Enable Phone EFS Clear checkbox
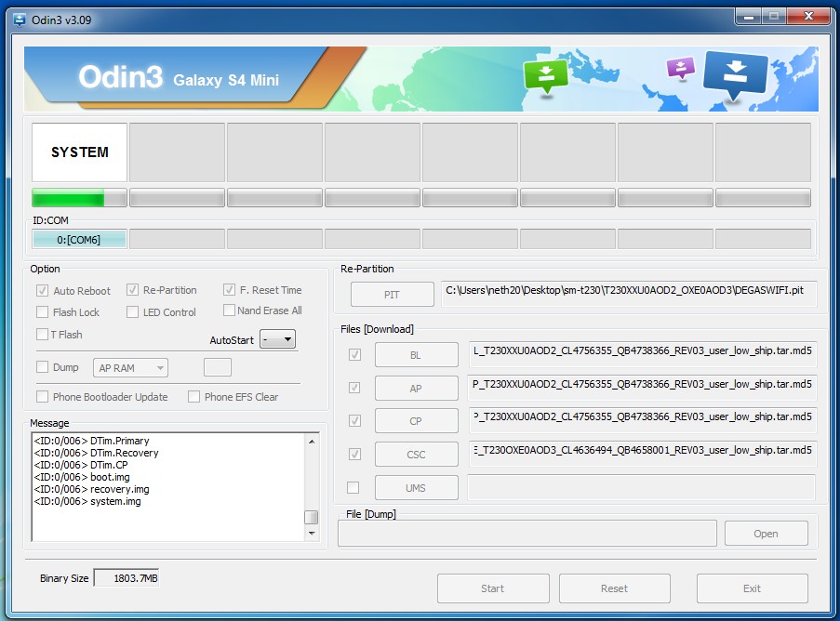The height and width of the screenshot is (621, 840). pyautogui.click(x=193, y=397)
